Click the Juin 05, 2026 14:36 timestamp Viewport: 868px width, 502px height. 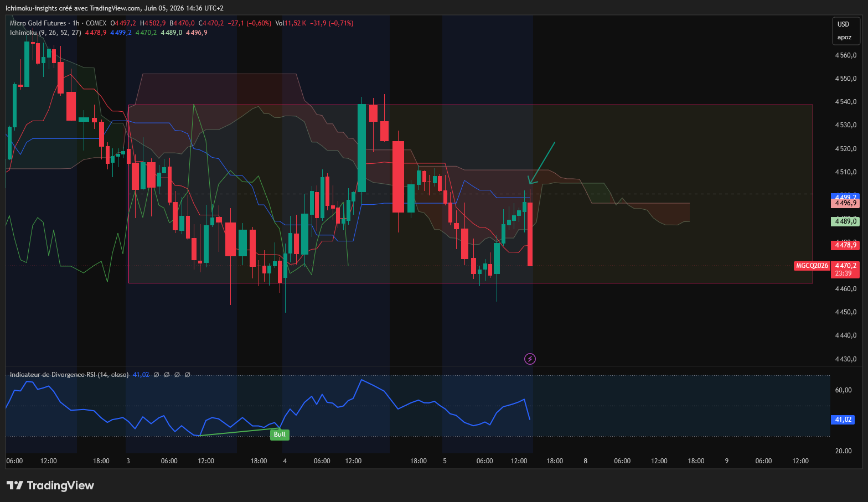(184, 8)
